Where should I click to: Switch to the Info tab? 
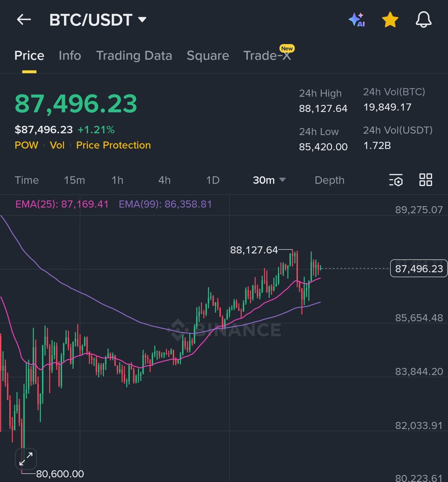[70, 55]
